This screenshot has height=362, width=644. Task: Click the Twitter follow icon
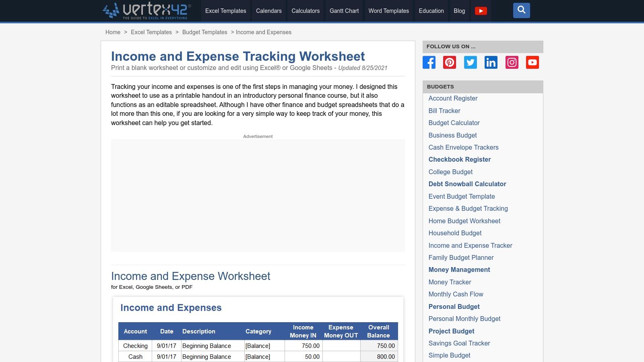tap(470, 62)
